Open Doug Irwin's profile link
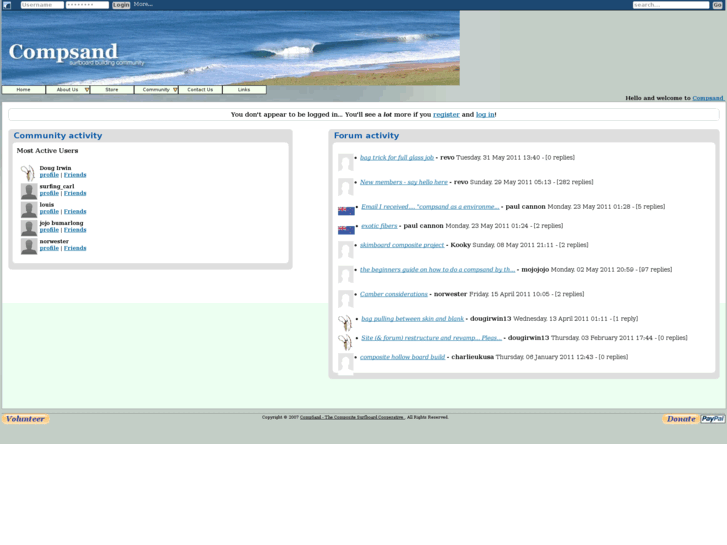 tap(49, 175)
